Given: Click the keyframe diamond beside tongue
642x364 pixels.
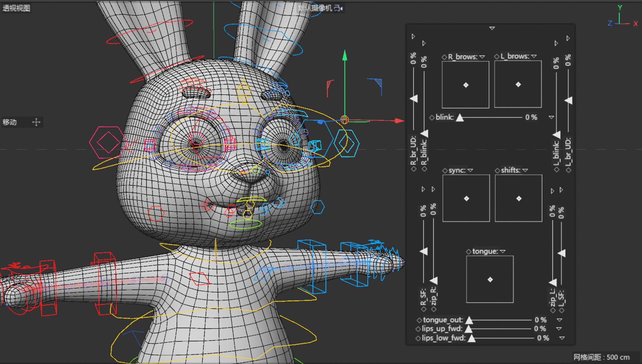Looking at the screenshot, I should (x=469, y=251).
